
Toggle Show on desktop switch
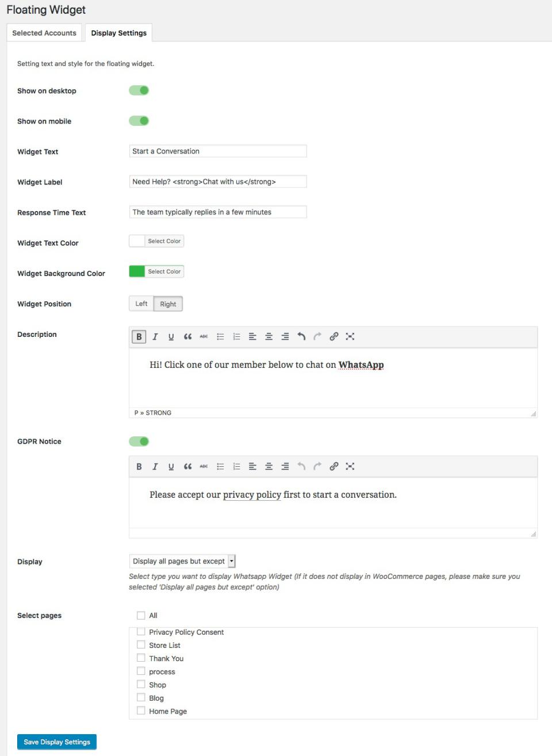139,90
